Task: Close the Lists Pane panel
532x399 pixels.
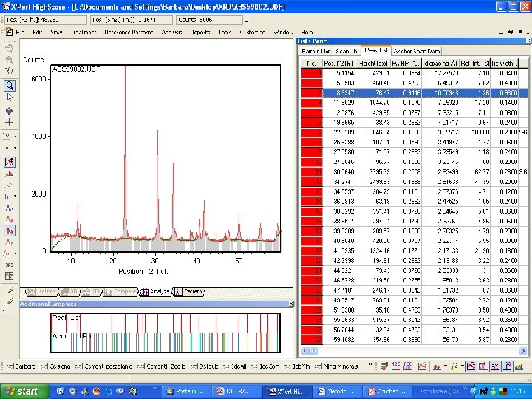Action: click(528, 41)
